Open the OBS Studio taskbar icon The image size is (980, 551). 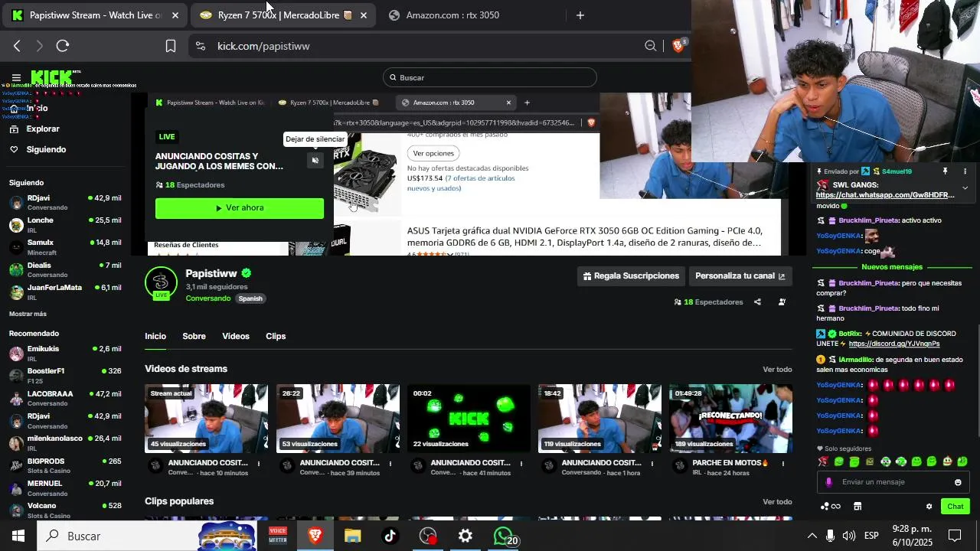tap(428, 536)
